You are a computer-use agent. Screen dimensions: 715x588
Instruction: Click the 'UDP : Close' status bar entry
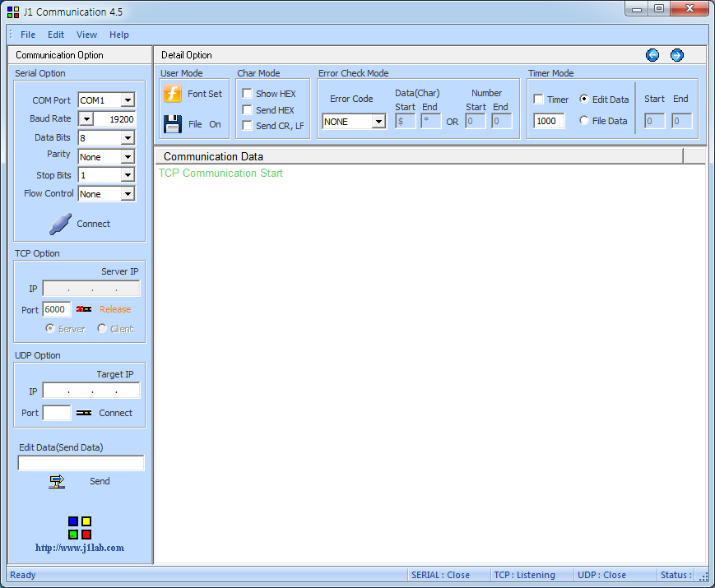602,575
